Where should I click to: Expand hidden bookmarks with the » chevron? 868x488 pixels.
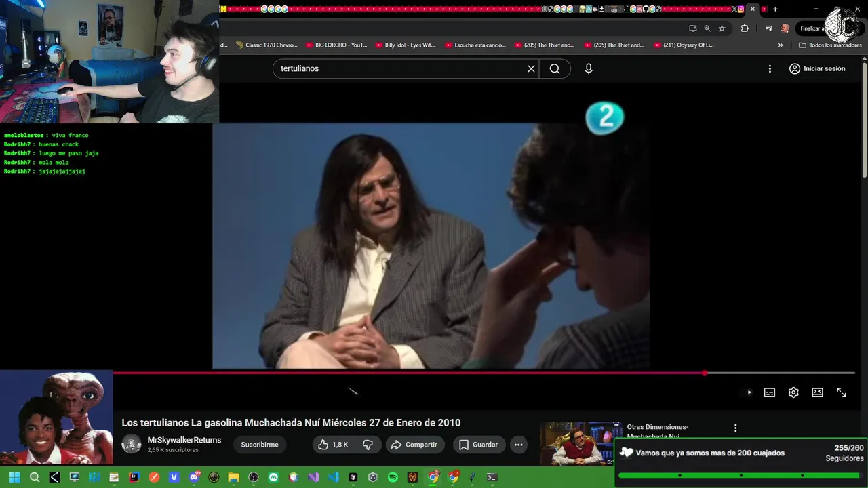coord(781,45)
